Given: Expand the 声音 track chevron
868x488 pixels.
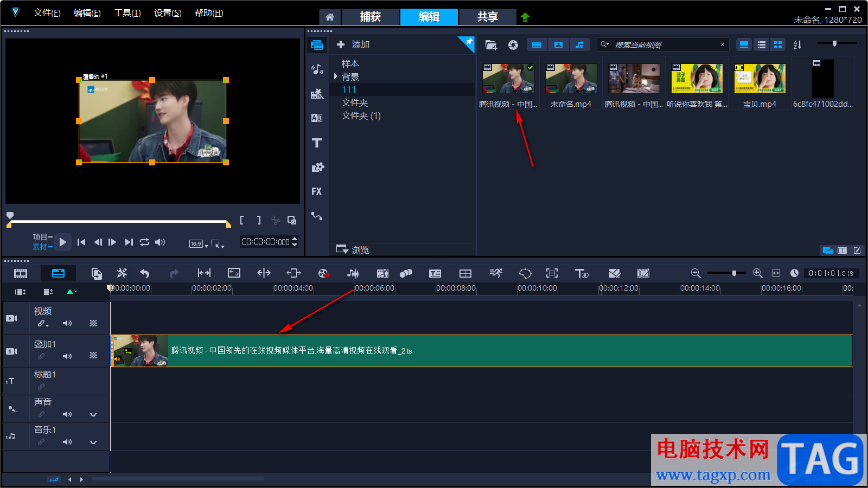Looking at the screenshot, I should coord(93,415).
